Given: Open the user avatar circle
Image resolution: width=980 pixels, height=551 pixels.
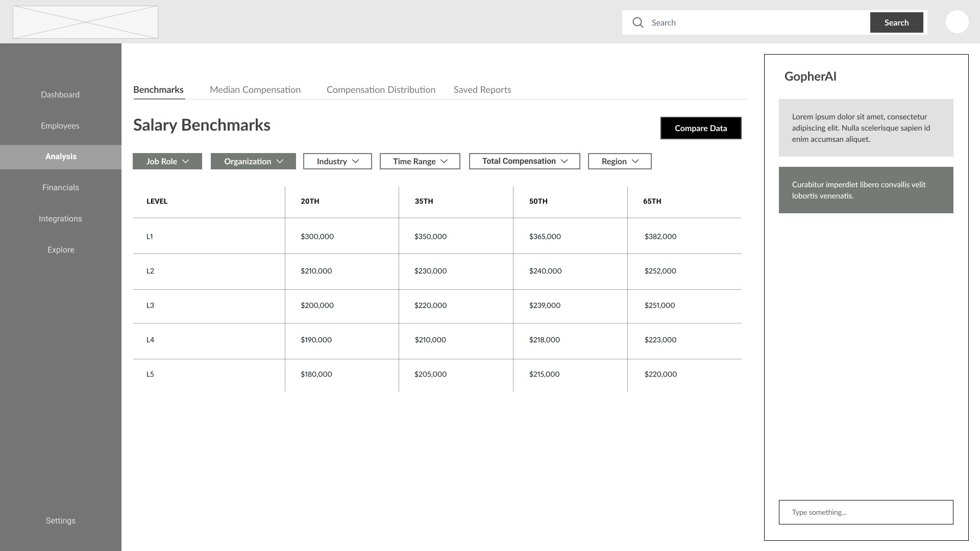Looking at the screenshot, I should (x=957, y=22).
